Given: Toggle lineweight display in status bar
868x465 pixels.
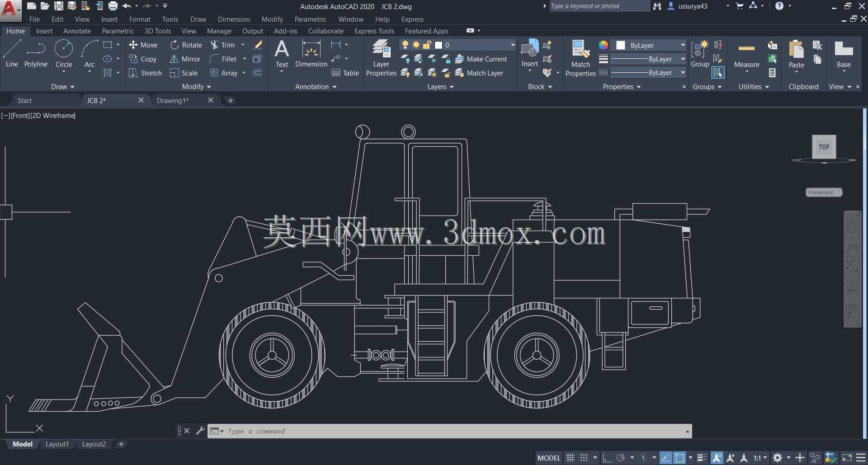Looking at the screenshot, I should coord(702,458).
